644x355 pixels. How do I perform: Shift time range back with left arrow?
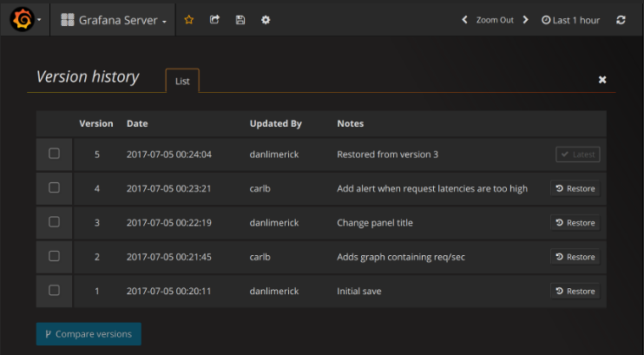tap(464, 20)
